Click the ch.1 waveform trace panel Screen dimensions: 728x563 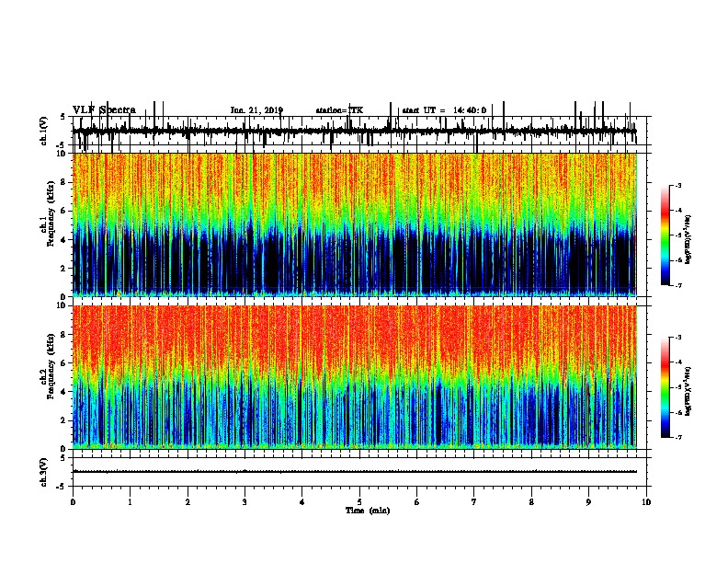tap(359, 131)
